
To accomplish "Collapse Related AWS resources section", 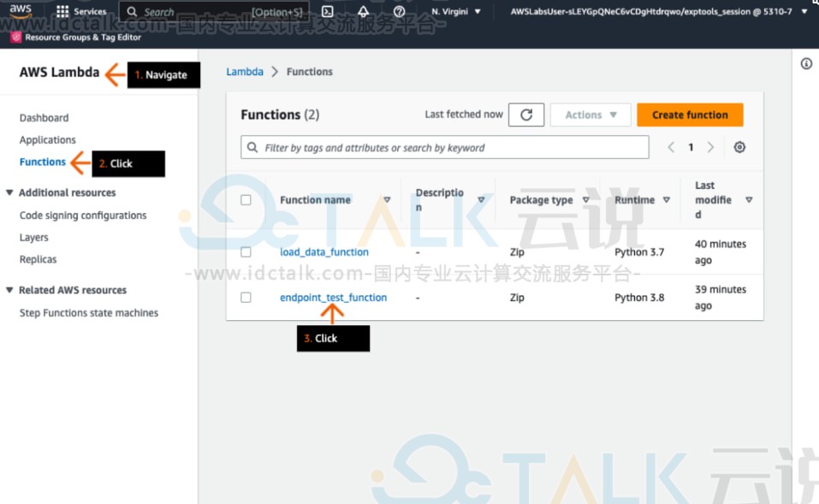I will (x=9, y=290).
